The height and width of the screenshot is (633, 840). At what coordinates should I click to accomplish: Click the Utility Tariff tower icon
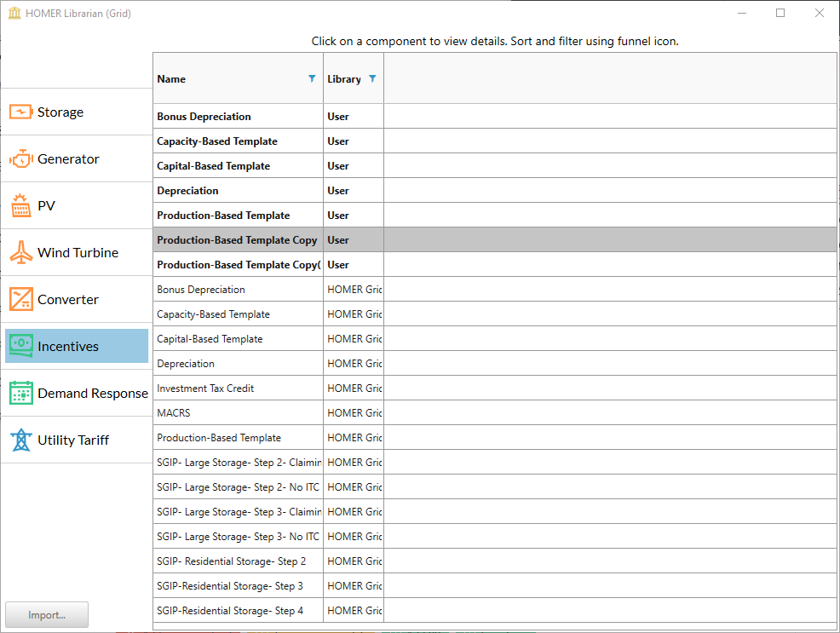pos(20,440)
